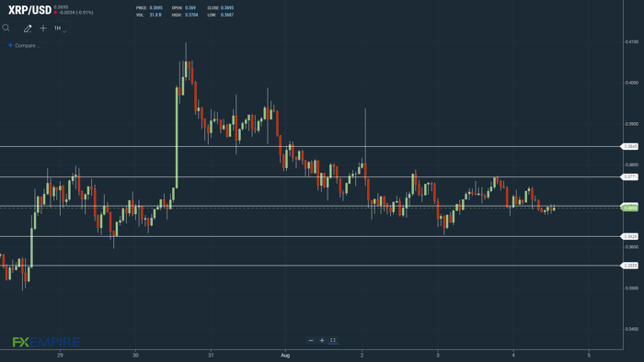Click the Aug date label on time axis
The width and height of the screenshot is (644, 362).
[x=285, y=355]
